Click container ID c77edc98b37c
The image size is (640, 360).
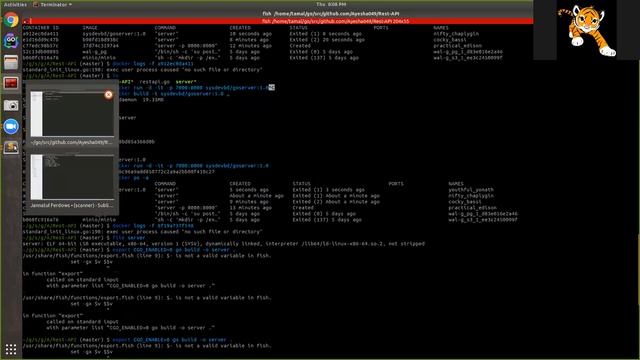click(41, 46)
